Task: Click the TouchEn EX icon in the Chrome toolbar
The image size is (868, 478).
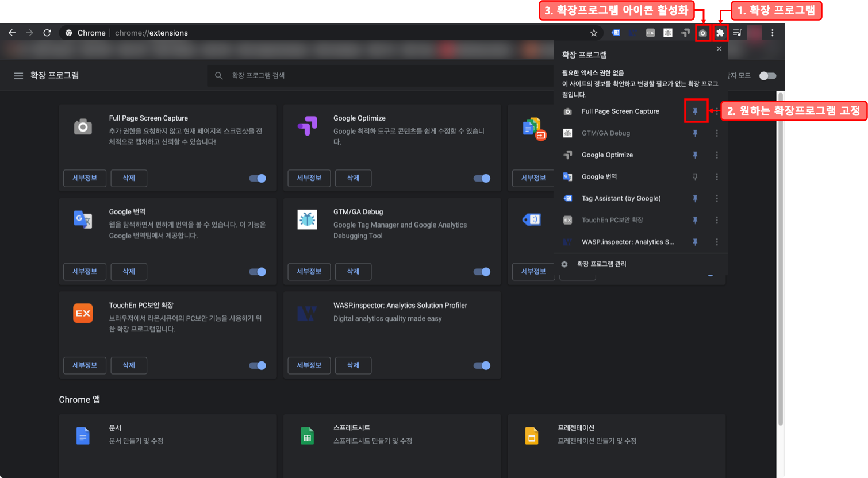Action: pyautogui.click(x=650, y=33)
